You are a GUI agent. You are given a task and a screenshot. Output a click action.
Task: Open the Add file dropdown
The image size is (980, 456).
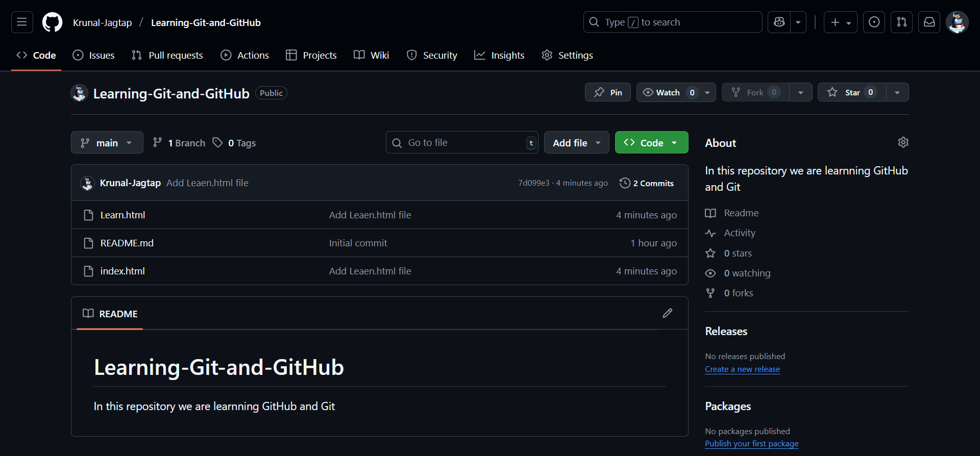(x=577, y=143)
